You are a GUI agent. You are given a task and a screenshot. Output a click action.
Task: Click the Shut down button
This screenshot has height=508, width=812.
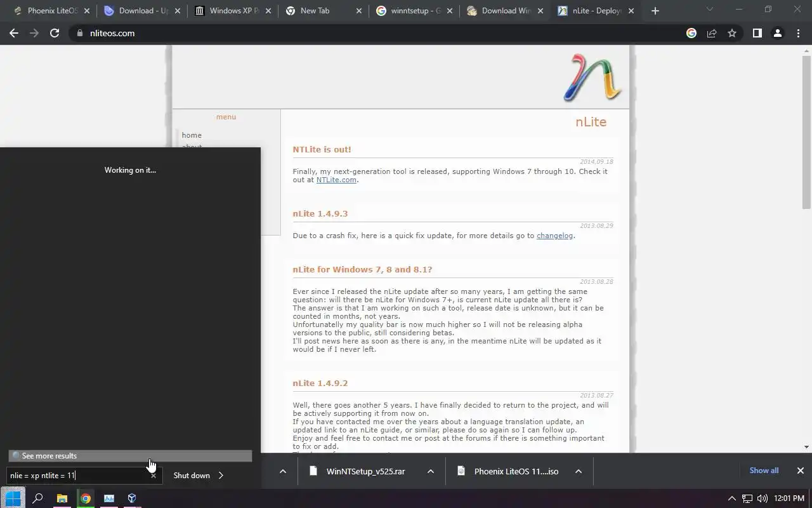pos(192,475)
